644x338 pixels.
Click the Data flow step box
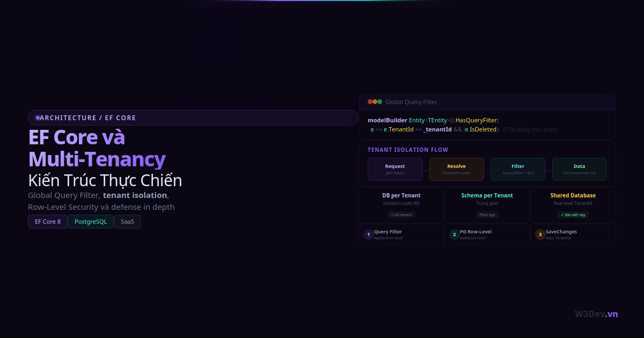point(579,170)
